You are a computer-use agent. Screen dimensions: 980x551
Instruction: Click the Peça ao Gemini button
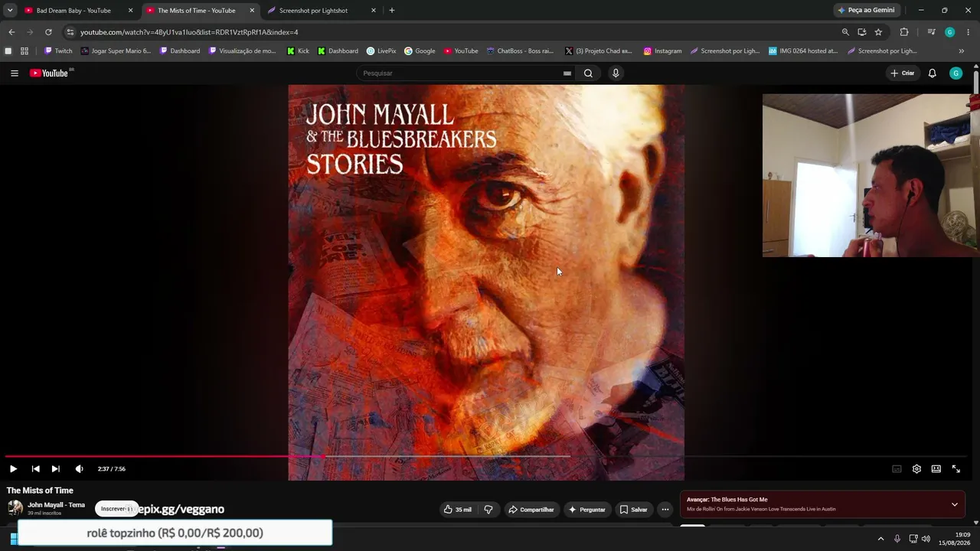point(867,11)
